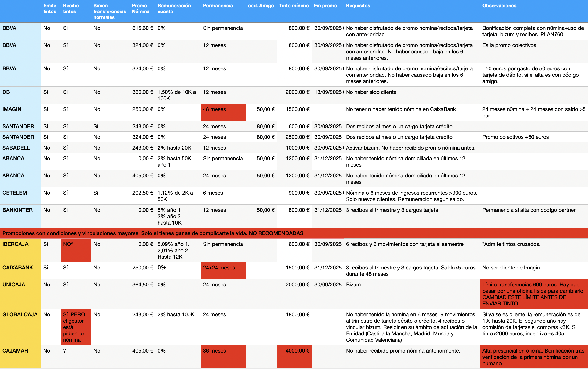Image resolution: width=588 pixels, height=369 pixels.
Task: Click the '*Admite tintos cruzados.' cell
Action: pos(534,250)
